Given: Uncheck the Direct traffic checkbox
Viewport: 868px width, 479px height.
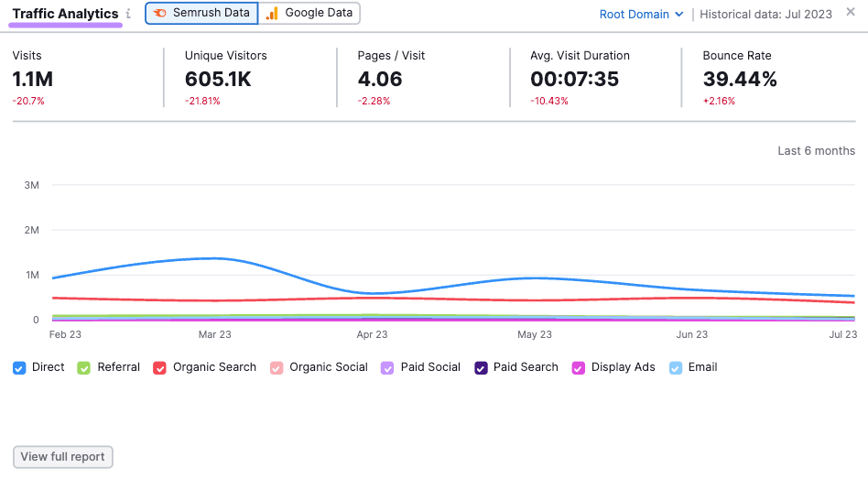Looking at the screenshot, I should pyautogui.click(x=19, y=367).
